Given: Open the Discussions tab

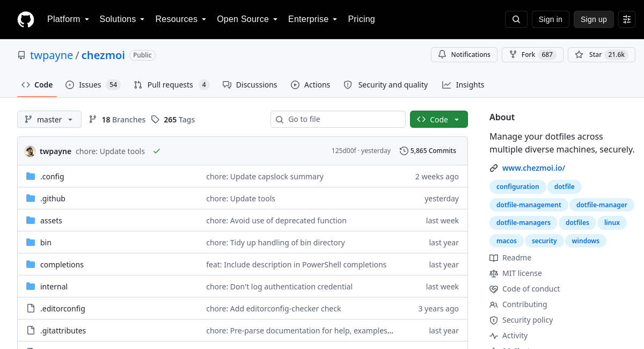Looking at the screenshot, I should coord(250,85).
